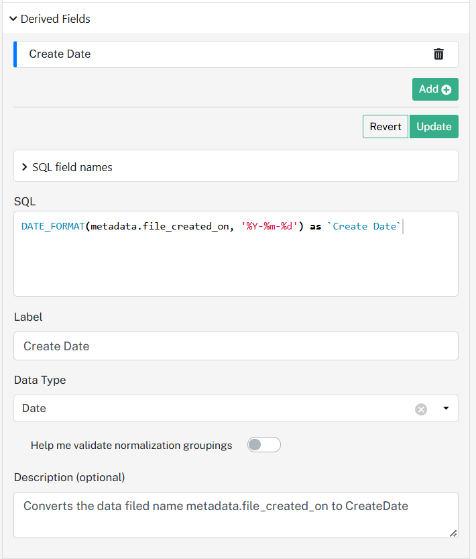Image resolution: width=476 pixels, height=559 pixels.
Task: Focus the Label text field
Action: 236,346
